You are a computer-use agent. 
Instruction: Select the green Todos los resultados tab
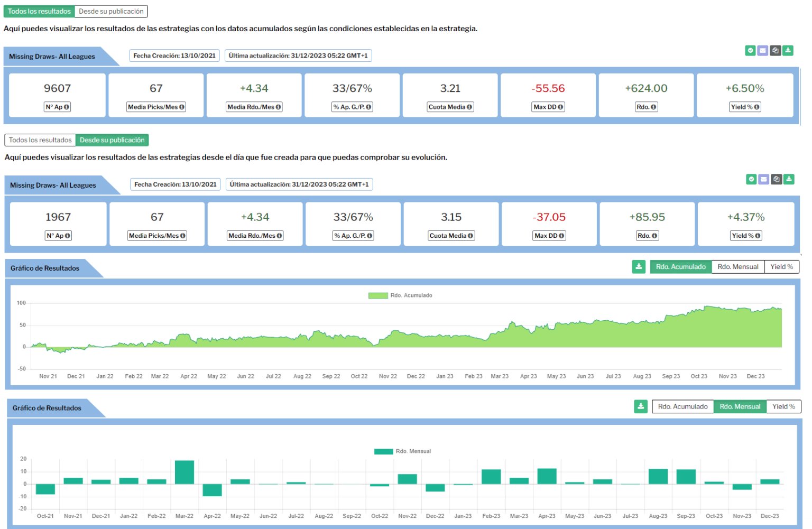tap(39, 11)
